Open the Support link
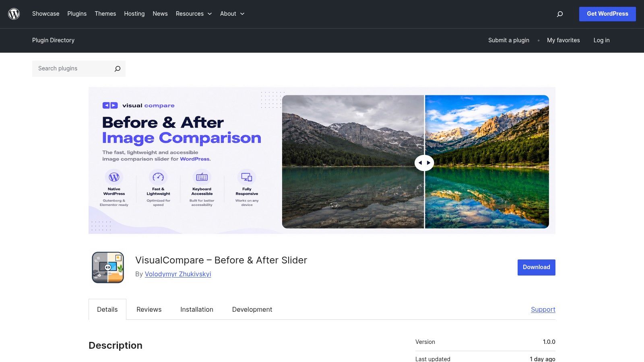This screenshot has width=644, height=362. point(543,309)
